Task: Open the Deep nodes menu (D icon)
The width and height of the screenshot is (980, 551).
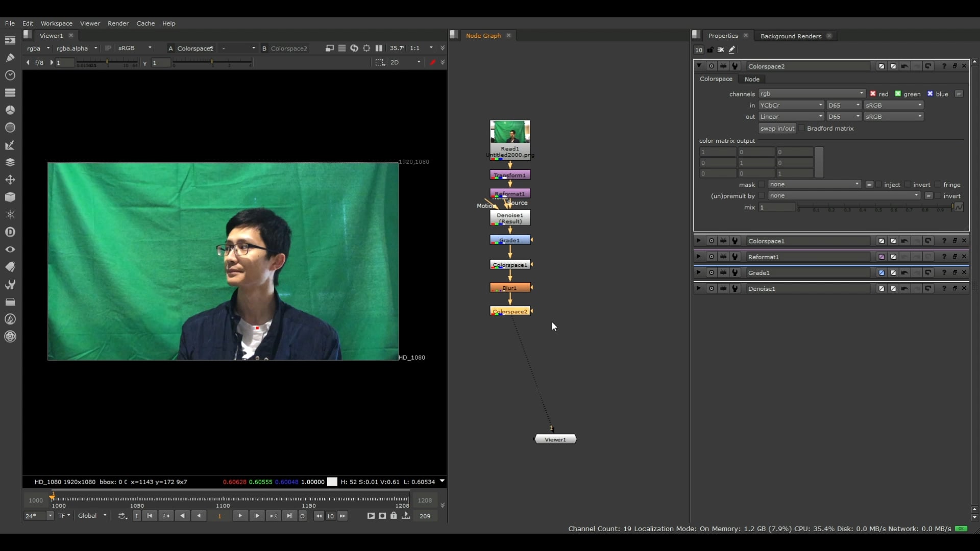Action: click(x=10, y=232)
